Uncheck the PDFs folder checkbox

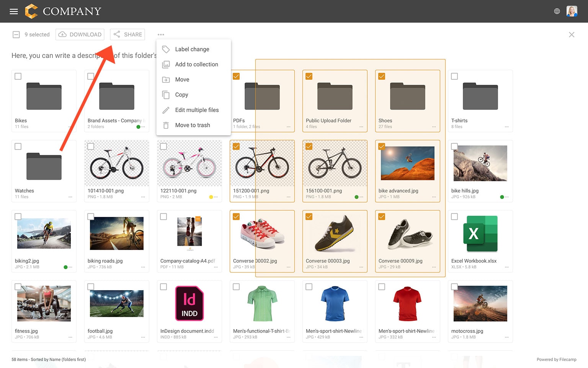236,76
